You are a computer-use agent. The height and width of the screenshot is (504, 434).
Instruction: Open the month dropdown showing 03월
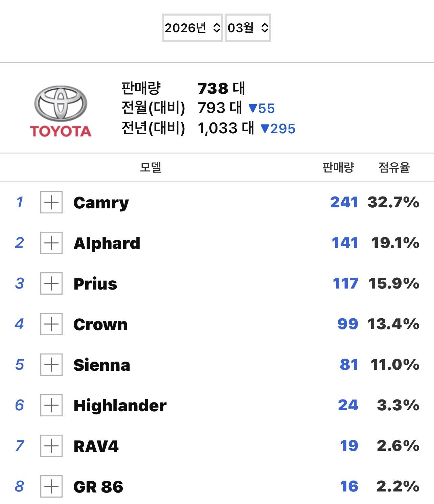click(x=248, y=28)
